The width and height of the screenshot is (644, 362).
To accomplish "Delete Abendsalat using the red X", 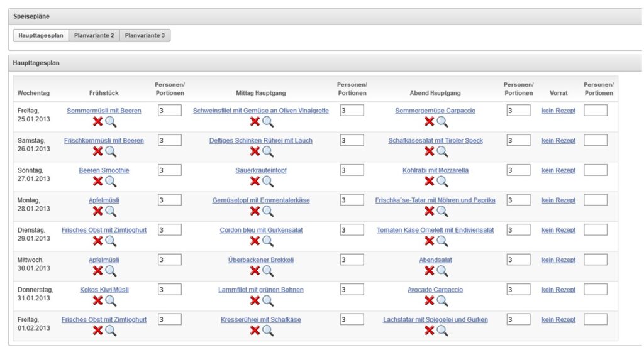I will click(x=429, y=271).
